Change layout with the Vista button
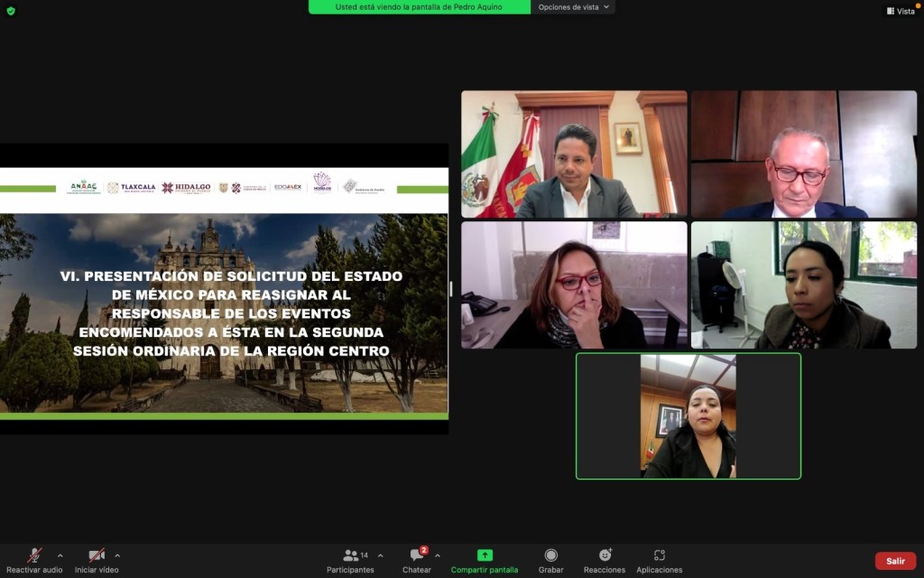924x578 pixels. pyautogui.click(x=901, y=11)
